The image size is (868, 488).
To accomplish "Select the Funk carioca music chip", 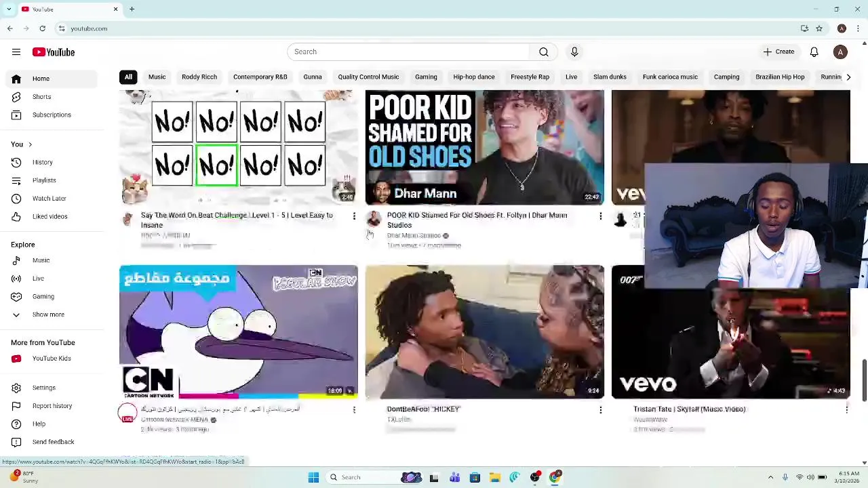I will 670,77.
